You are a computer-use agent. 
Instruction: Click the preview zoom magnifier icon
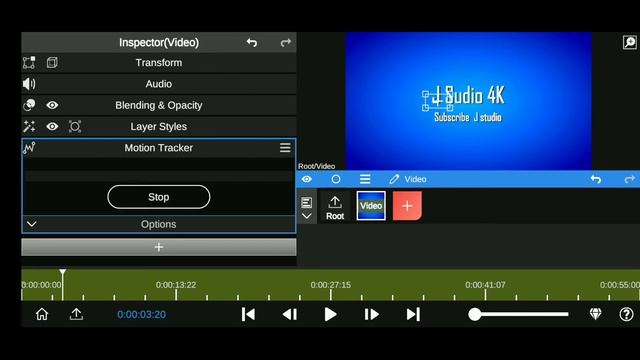630,42
